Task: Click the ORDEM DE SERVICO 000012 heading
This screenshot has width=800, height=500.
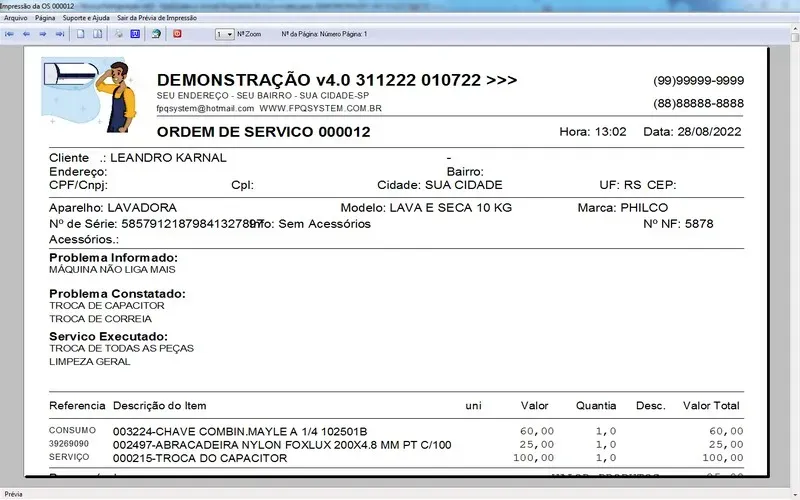Action: (263, 132)
